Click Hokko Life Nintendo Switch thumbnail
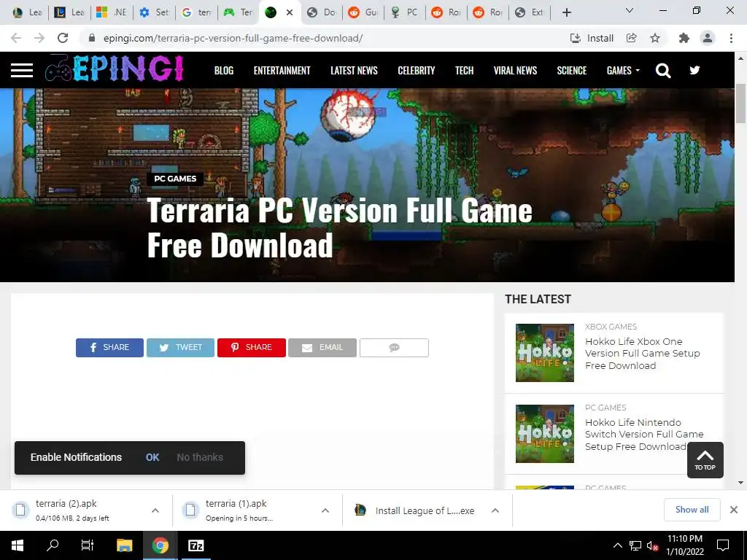747x560 pixels. pos(544,434)
